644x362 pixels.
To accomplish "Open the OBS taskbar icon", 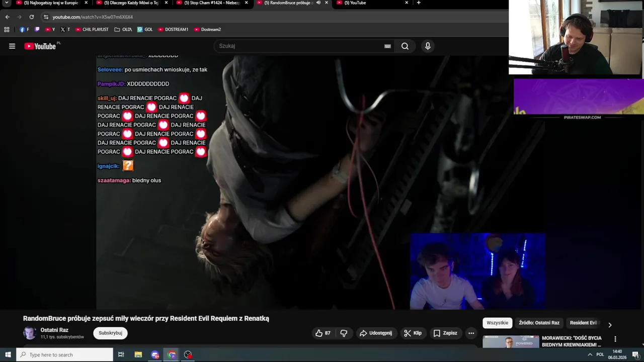I will [188, 354].
